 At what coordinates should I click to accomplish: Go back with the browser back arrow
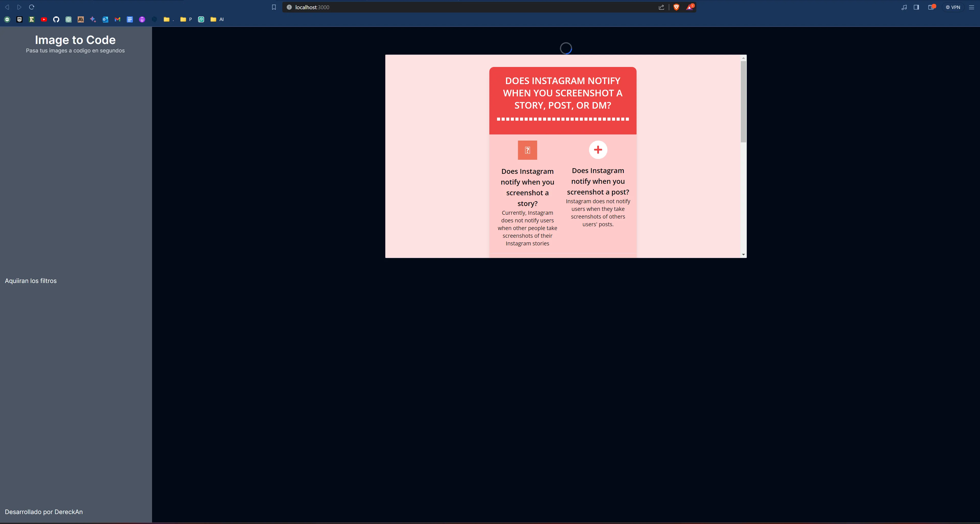[x=7, y=7]
